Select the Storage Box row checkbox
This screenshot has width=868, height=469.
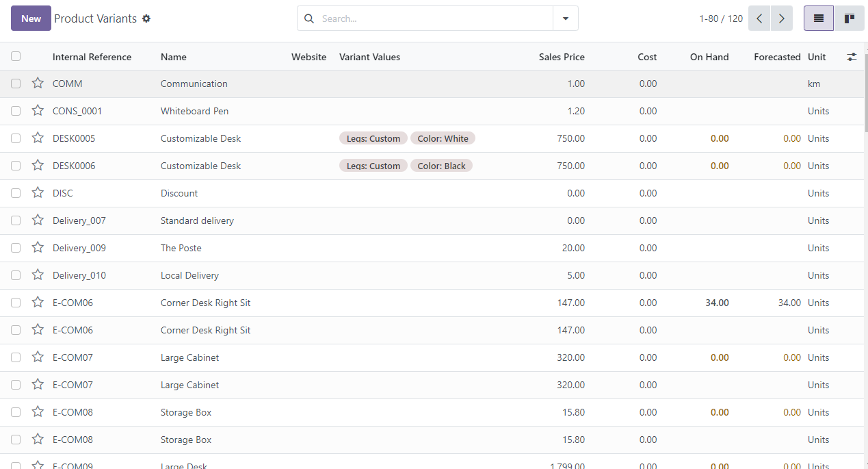coord(16,411)
